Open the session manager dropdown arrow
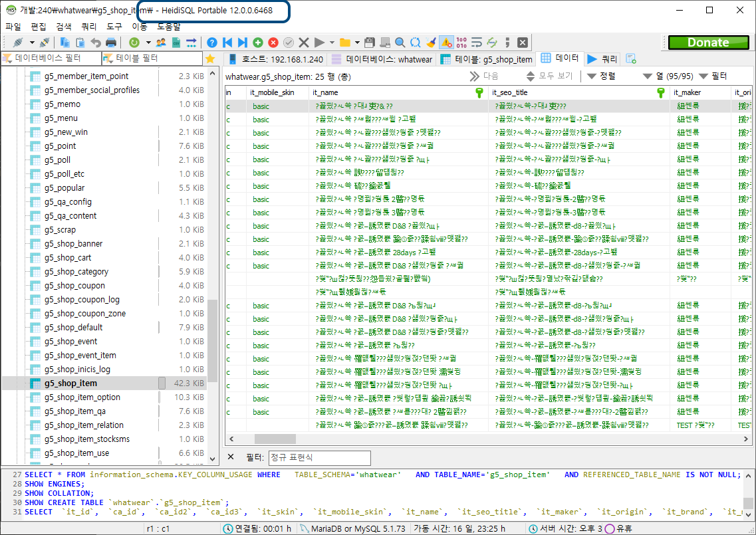756x535 pixels. click(32, 43)
